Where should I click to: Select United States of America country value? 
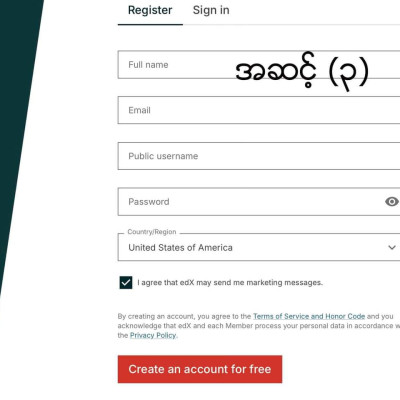180,248
